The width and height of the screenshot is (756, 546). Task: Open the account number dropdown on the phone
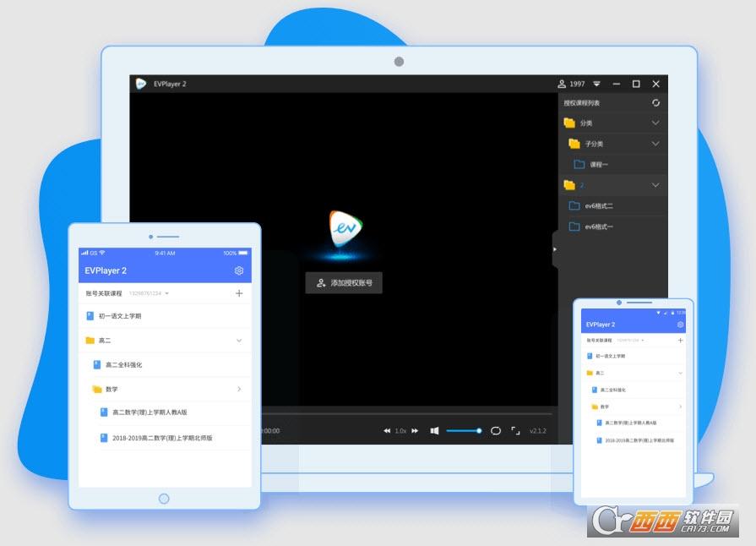630,341
